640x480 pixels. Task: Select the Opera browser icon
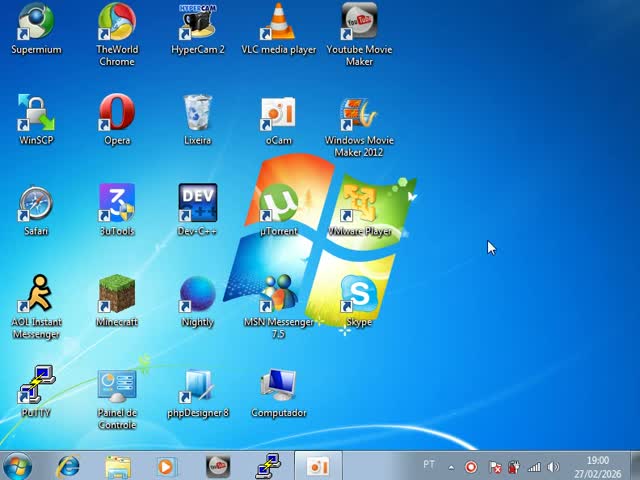(117, 115)
